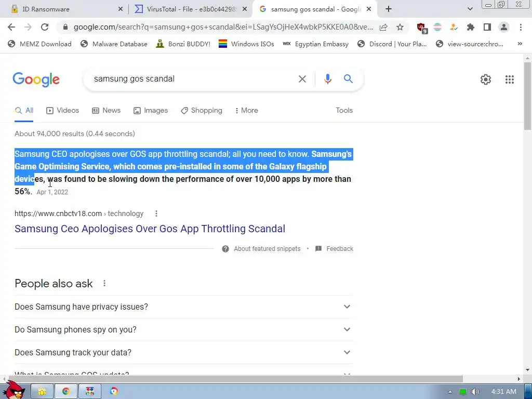Open the Angry Birds start button
532x399 pixels.
point(14,390)
